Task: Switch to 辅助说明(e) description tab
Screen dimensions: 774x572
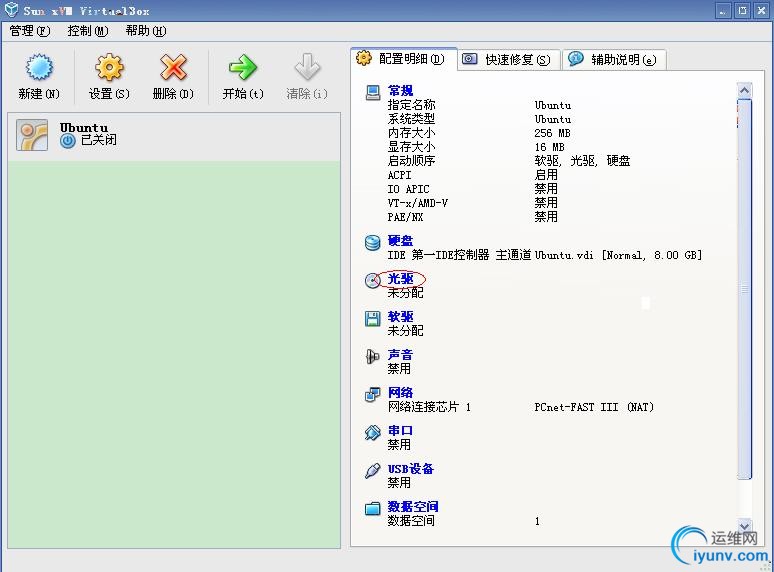Action: tap(615, 60)
